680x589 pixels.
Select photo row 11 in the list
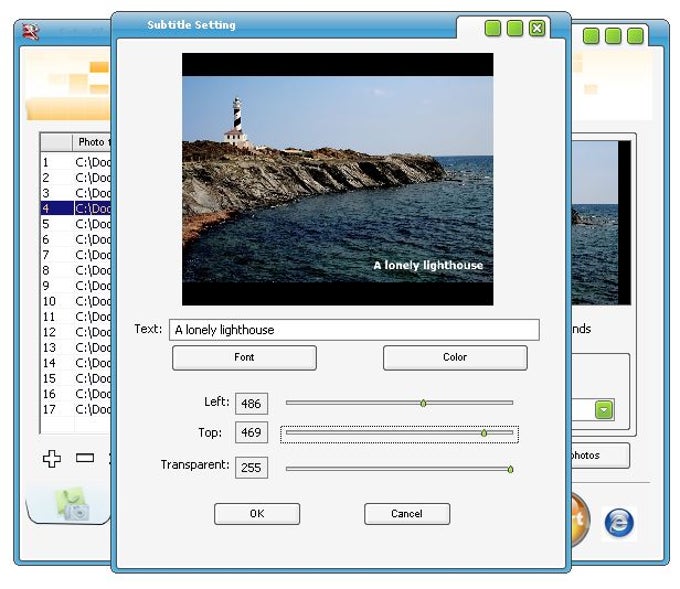pos(76,317)
